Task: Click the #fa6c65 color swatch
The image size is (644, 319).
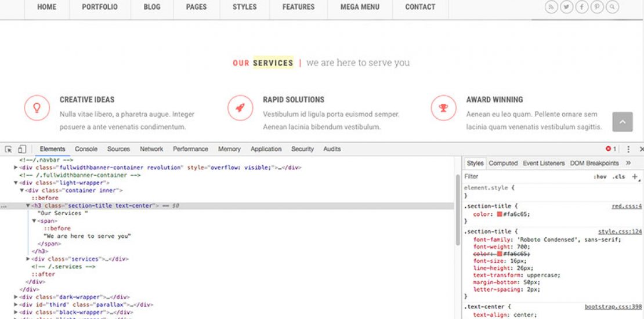Action: (x=500, y=214)
